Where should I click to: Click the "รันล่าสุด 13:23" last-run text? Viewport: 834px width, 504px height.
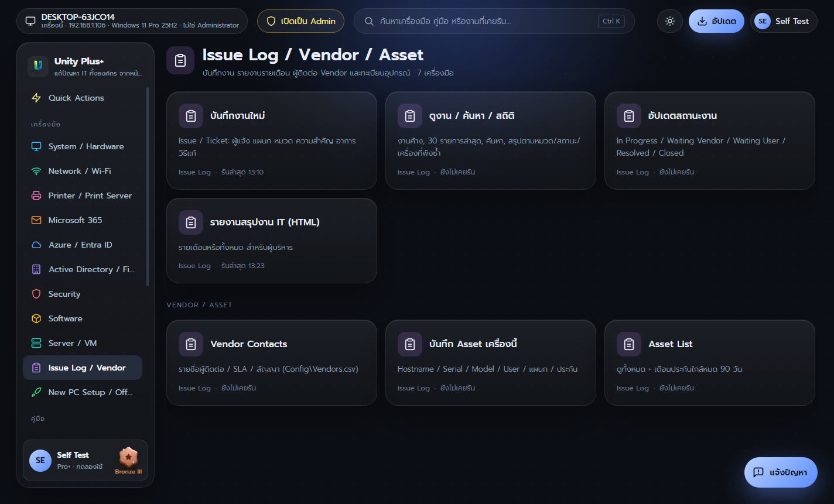pos(243,266)
